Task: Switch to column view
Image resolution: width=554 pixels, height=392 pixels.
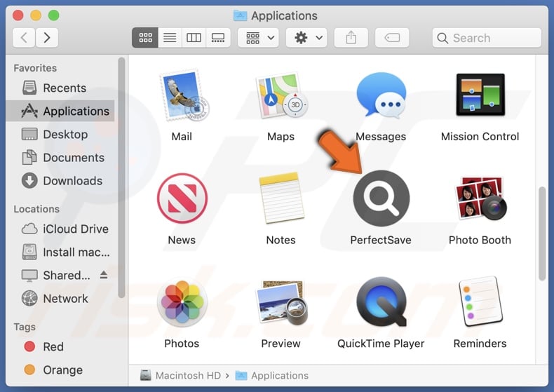Action: click(x=194, y=37)
